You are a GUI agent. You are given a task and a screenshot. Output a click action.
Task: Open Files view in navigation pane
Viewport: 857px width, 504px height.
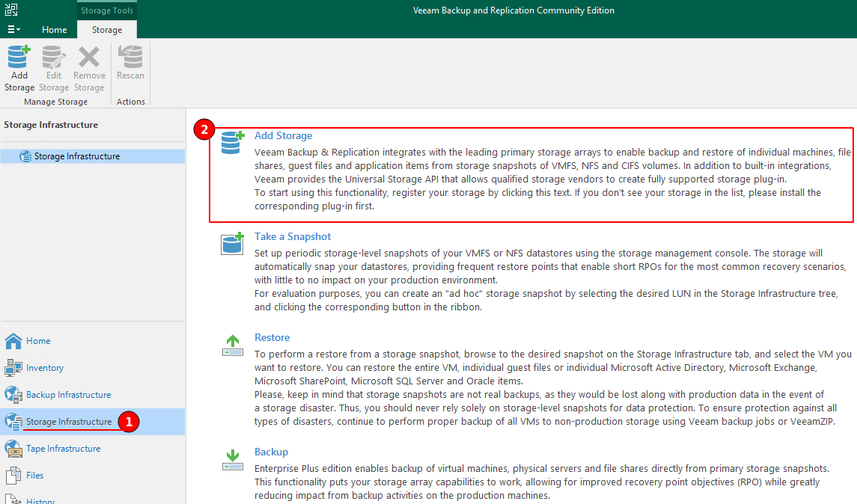coord(35,476)
